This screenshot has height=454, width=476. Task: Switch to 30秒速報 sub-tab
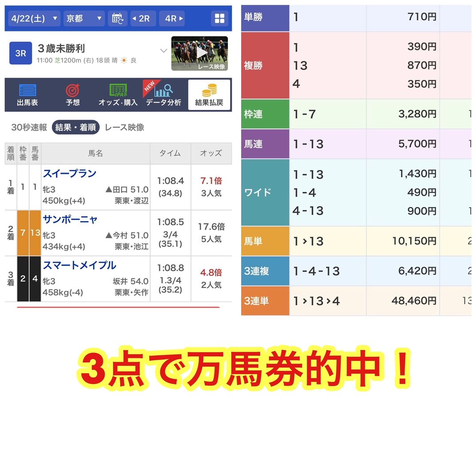pyautogui.click(x=29, y=127)
